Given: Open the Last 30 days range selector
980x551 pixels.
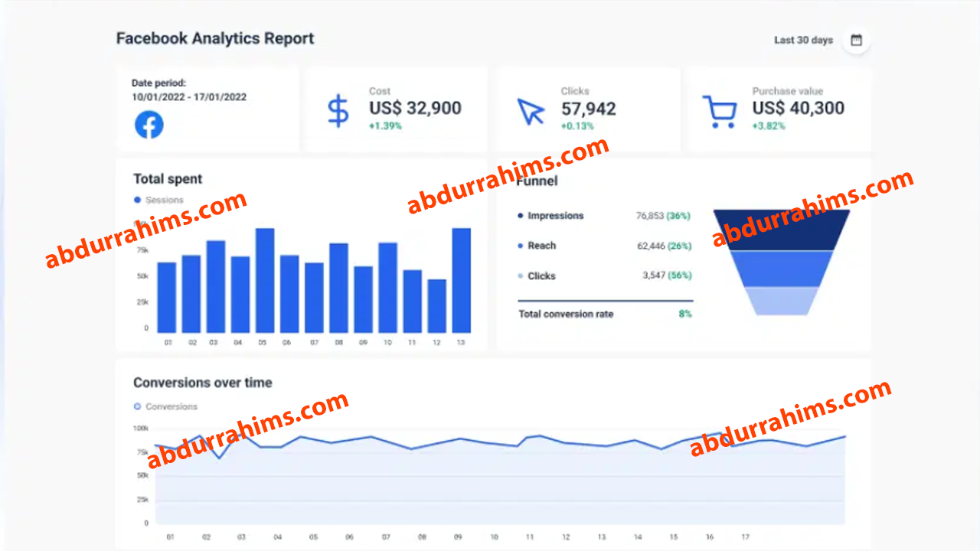Looking at the screenshot, I should [x=803, y=41].
